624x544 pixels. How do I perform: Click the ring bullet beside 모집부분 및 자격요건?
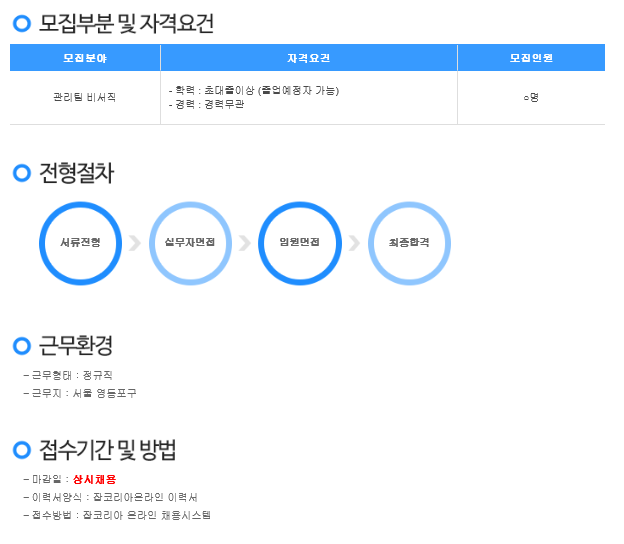tap(22, 24)
